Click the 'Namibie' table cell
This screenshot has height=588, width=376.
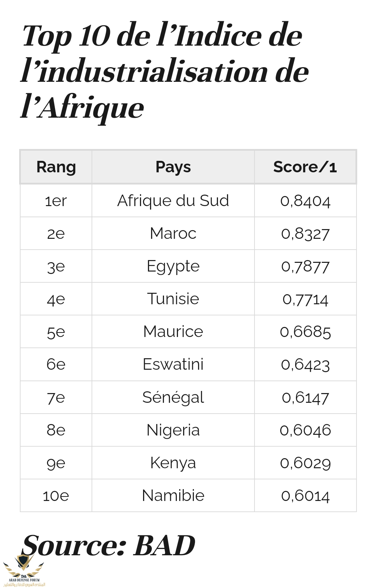173,495
